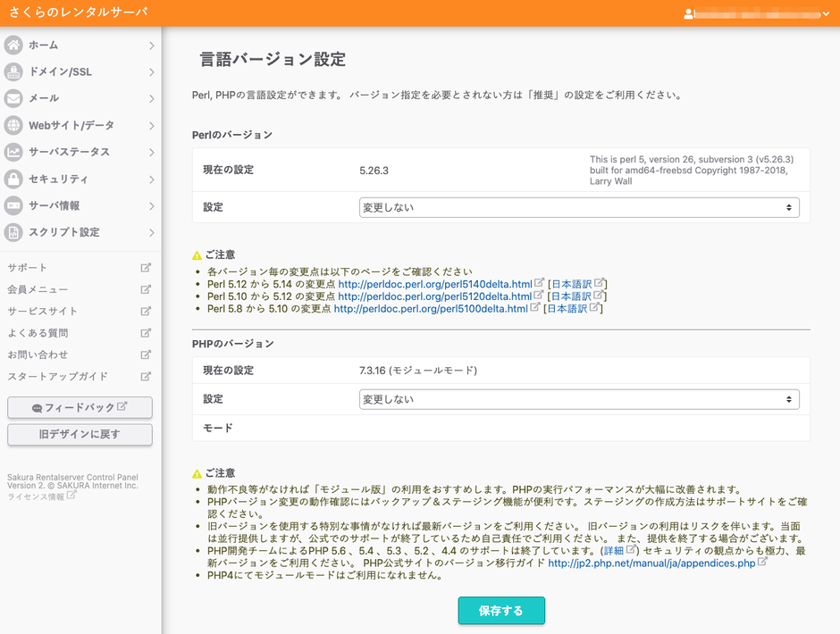Open the よくある質問 sidebar link
This screenshot has height=634, width=840.
point(38,333)
